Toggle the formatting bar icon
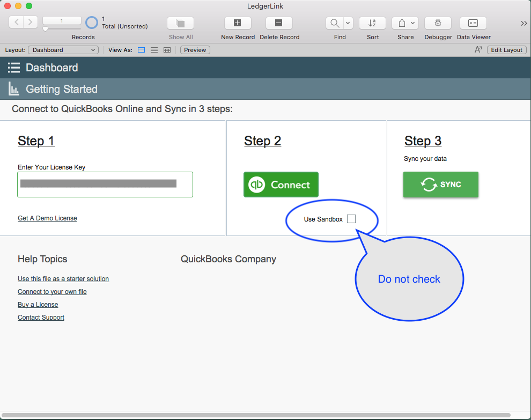 point(478,50)
